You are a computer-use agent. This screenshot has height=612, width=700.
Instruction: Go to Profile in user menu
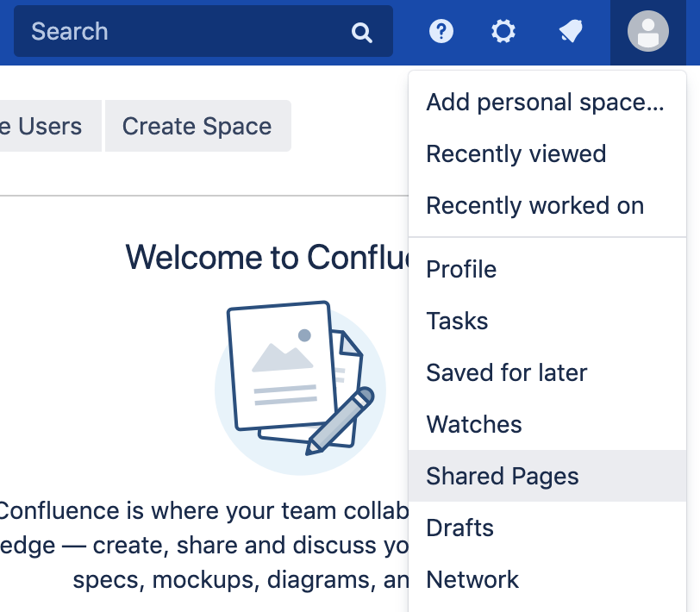click(547, 269)
